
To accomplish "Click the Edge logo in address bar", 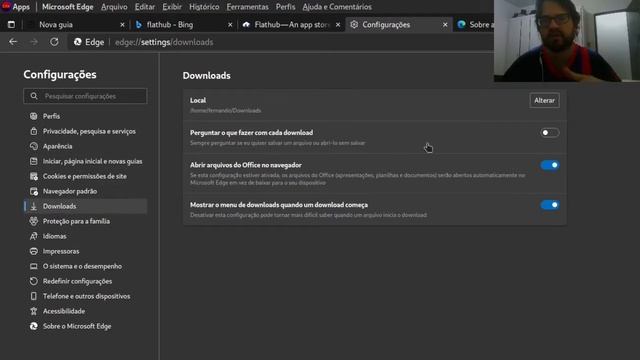I will 78,42.
